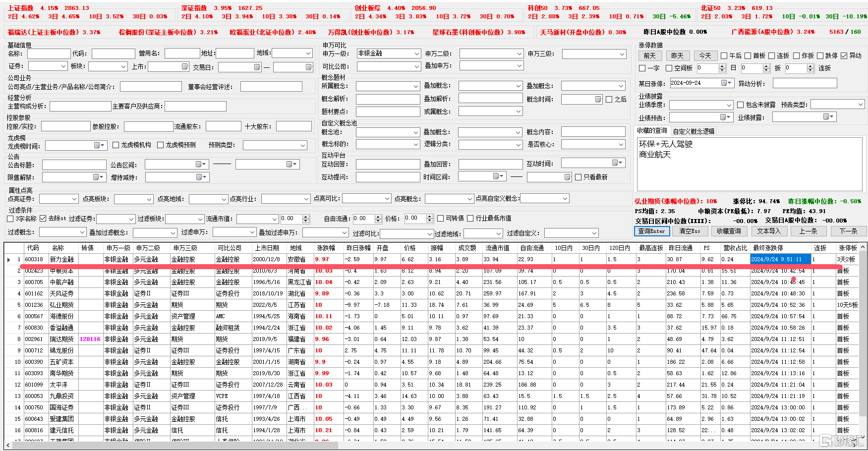Expand the 申万二级 dropdown
The width and height of the screenshot is (868, 451).
(x=519, y=54)
